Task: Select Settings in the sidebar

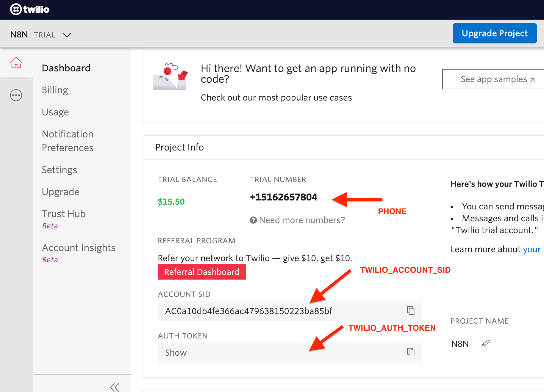Action: click(x=60, y=170)
